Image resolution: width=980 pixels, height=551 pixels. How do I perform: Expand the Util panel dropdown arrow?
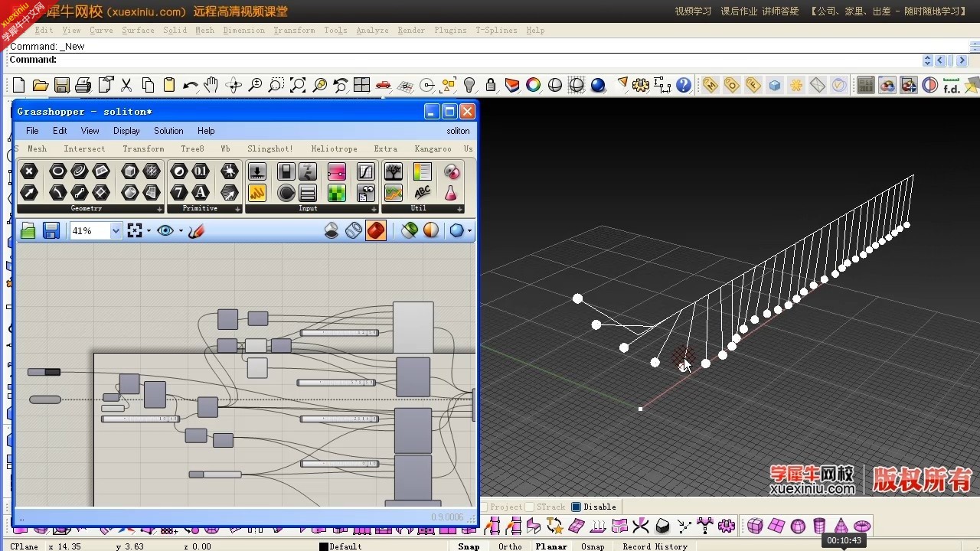(x=459, y=209)
